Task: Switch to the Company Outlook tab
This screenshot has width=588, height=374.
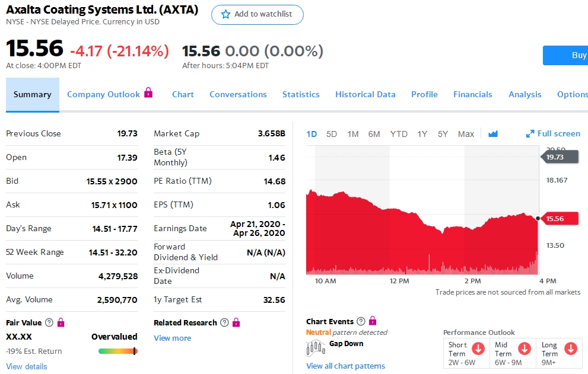Action: (103, 94)
